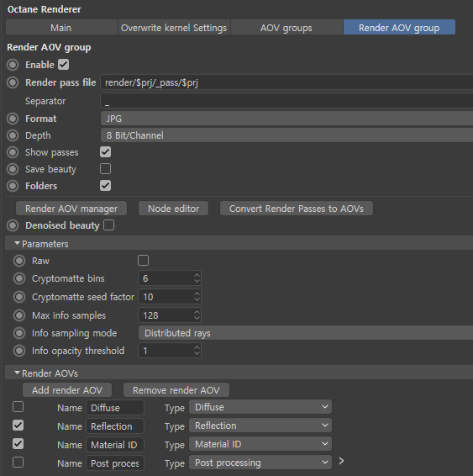The height and width of the screenshot is (476, 473).
Task: Click the Cryptomatte bins stepper arrows
Action: tap(197, 278)
